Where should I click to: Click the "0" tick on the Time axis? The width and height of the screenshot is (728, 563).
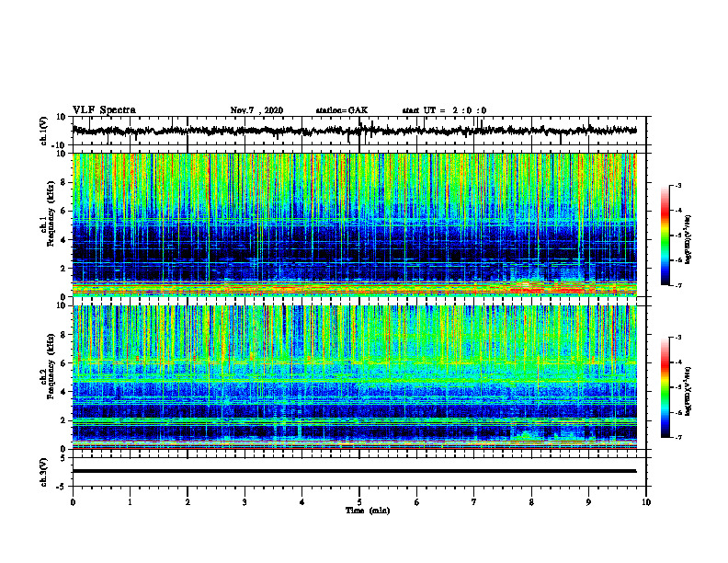[x=73, y=502]
